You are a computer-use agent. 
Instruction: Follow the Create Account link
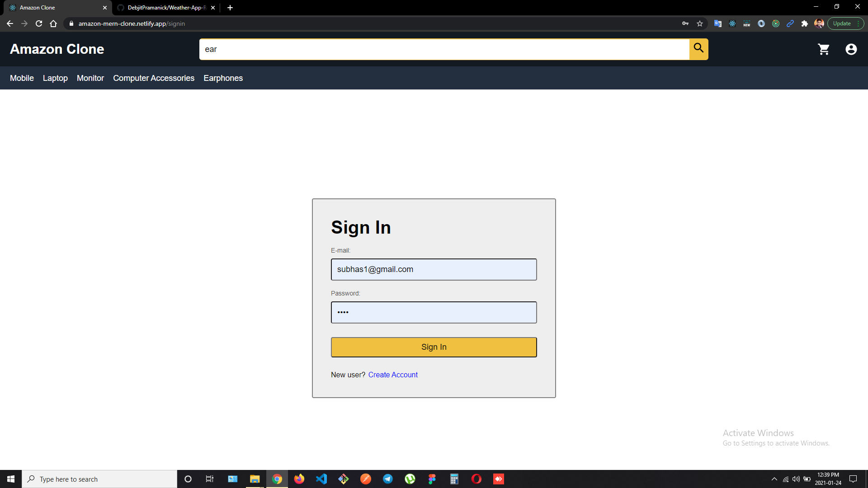pyautogui.click(x=393, y=375)
